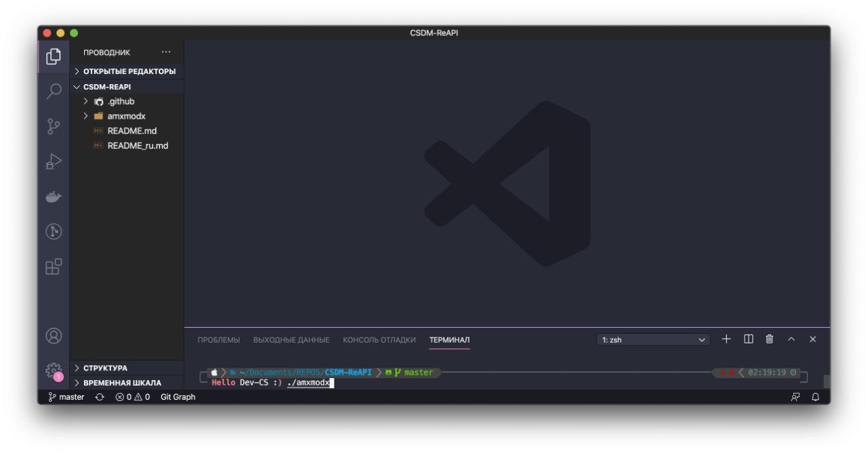
Task: Expand the ОТКРЫТЫЕ РЕДАКТОРЫ section
Action: (127, 71)
